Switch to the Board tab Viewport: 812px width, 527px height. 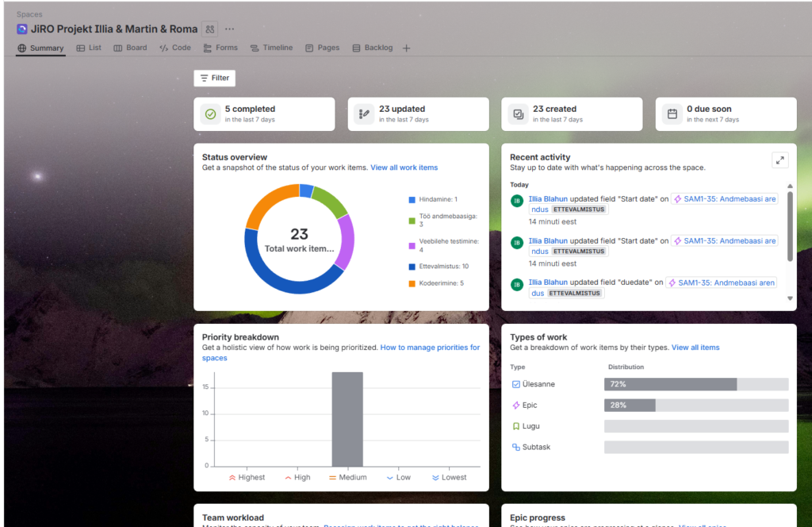click(x=130, y=48)
